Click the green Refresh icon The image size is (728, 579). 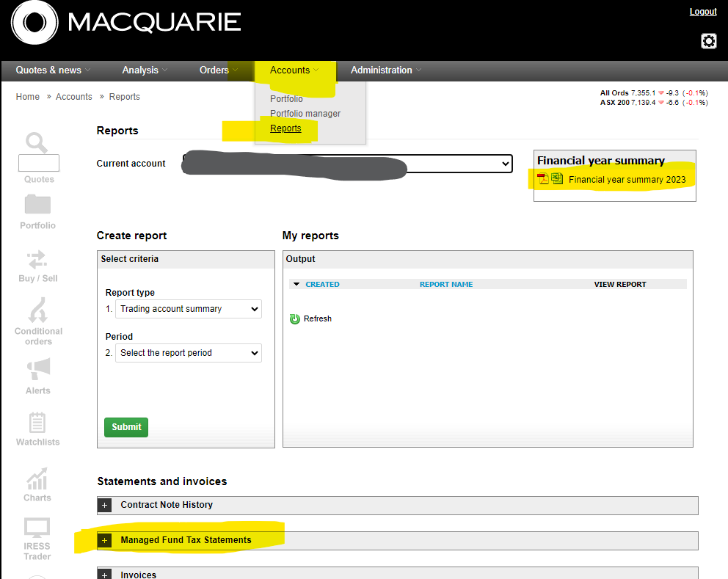pyautogui.click(x=295, y=319)
